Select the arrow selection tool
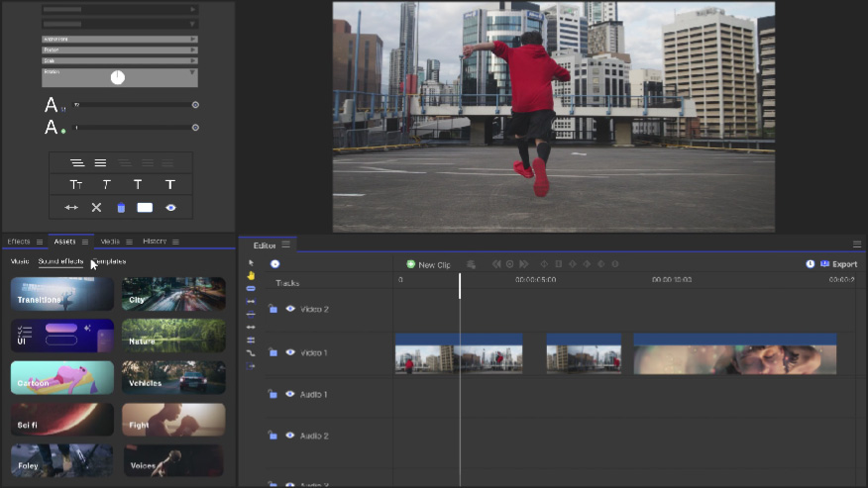Screen dimensions: 868x488 [x=251, y=262]
